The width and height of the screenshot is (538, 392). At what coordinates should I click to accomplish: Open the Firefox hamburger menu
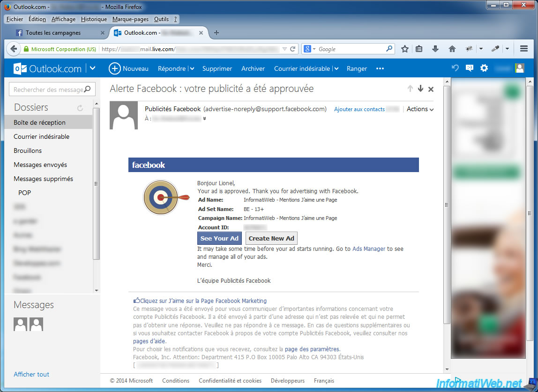click(523, 49)
